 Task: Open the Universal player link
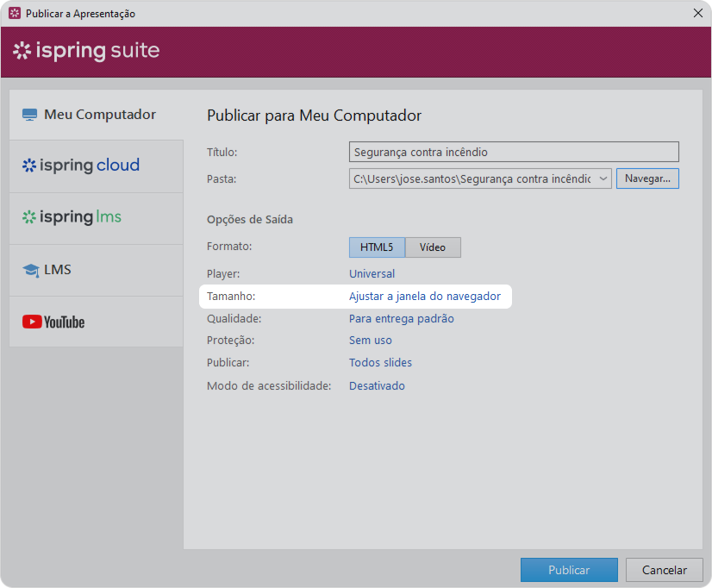372,274
